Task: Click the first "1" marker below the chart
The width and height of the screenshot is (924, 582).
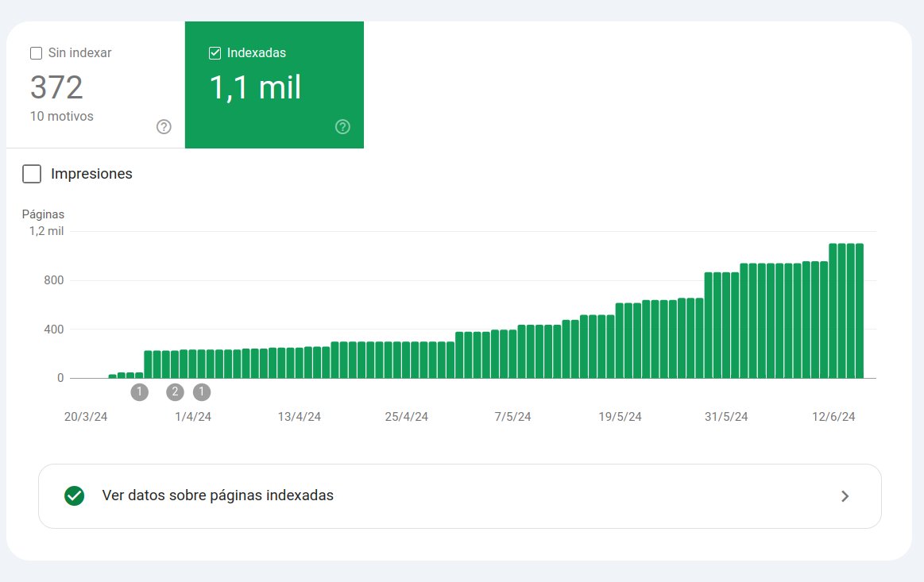Action: click(140, 391)
